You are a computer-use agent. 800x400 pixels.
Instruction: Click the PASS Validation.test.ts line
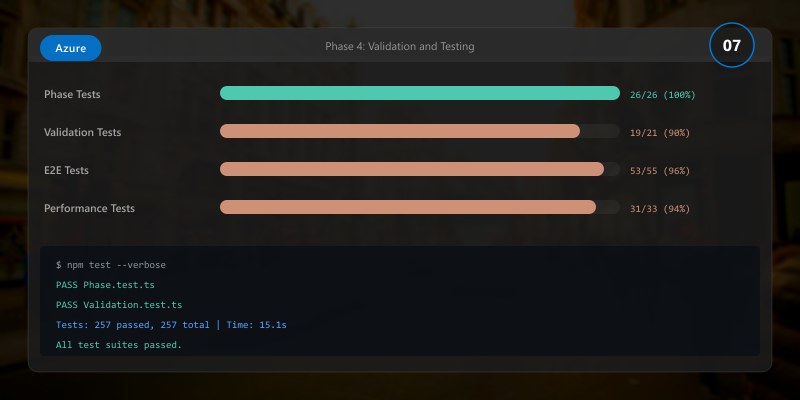pos(119,305)
